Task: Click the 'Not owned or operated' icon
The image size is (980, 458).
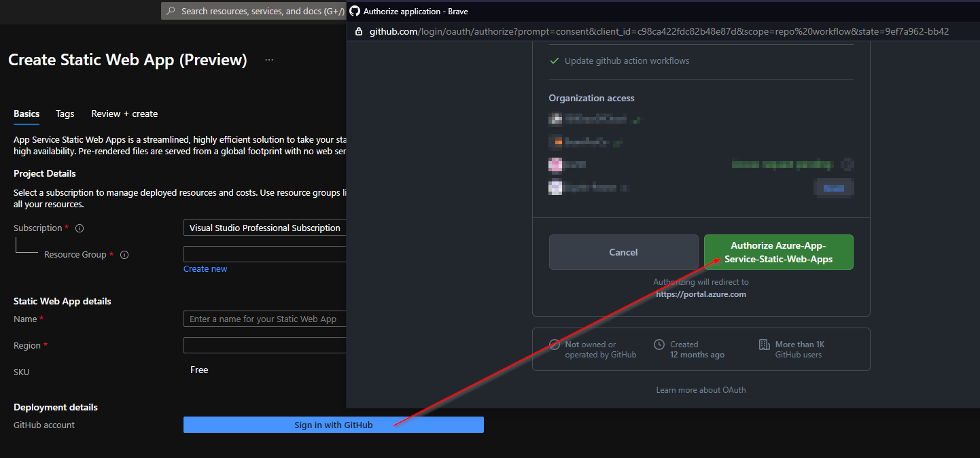Action: click(555, 345)
